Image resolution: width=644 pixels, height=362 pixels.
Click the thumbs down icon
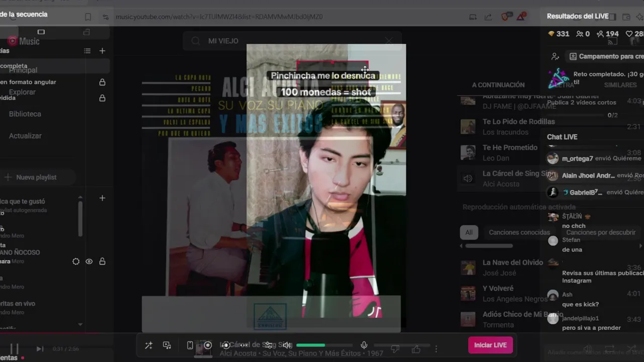click(395, 348)
